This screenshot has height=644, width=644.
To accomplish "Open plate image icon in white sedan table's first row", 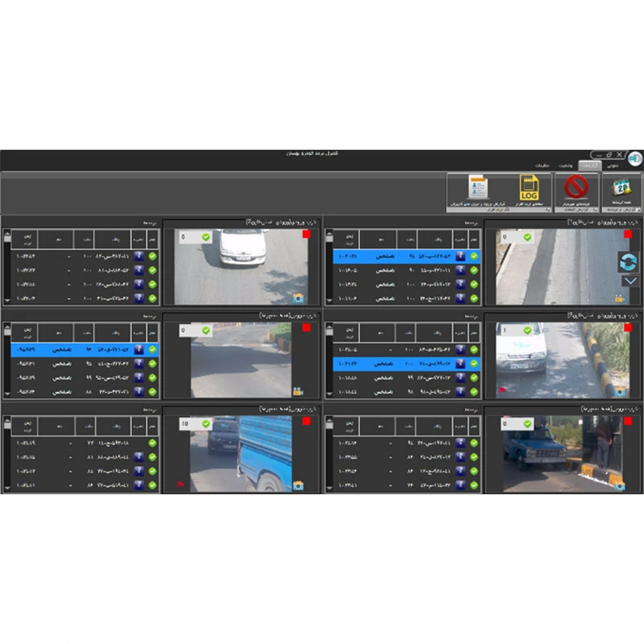I will tap(139, 256).
